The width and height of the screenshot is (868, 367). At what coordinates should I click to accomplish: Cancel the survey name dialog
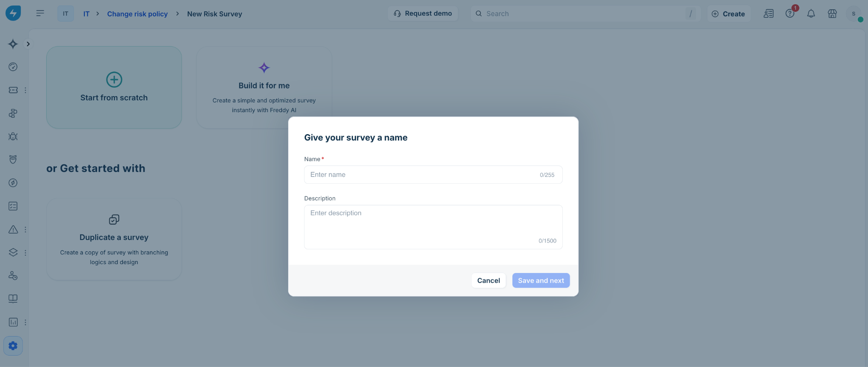click(x=488, y=280)
